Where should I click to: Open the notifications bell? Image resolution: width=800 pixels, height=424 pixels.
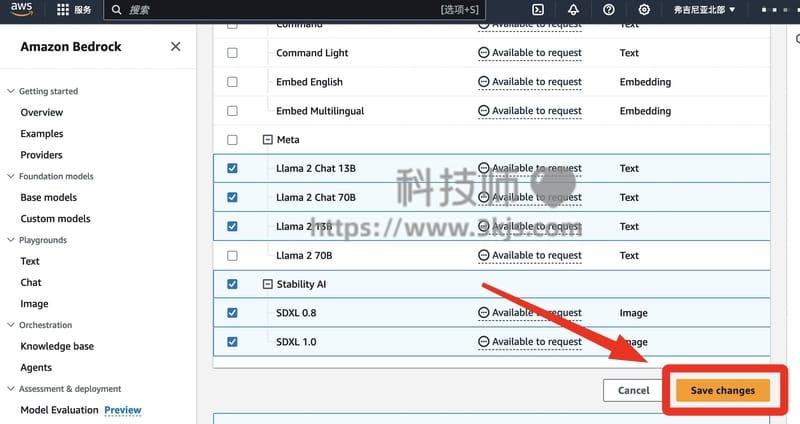point(573,10)
